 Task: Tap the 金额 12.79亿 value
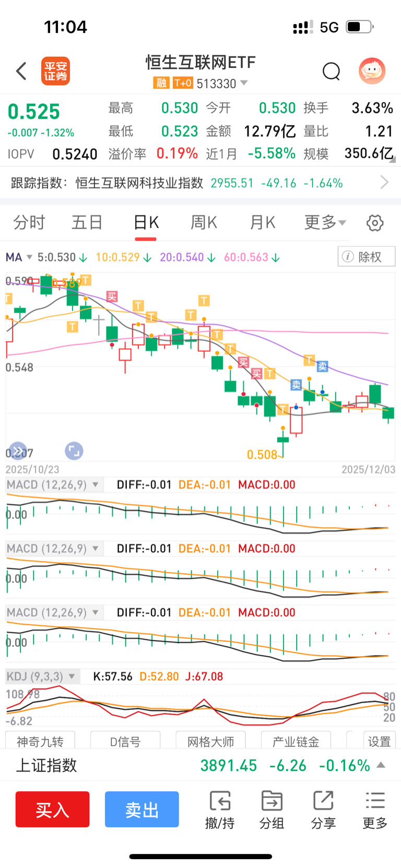(270, 131)
